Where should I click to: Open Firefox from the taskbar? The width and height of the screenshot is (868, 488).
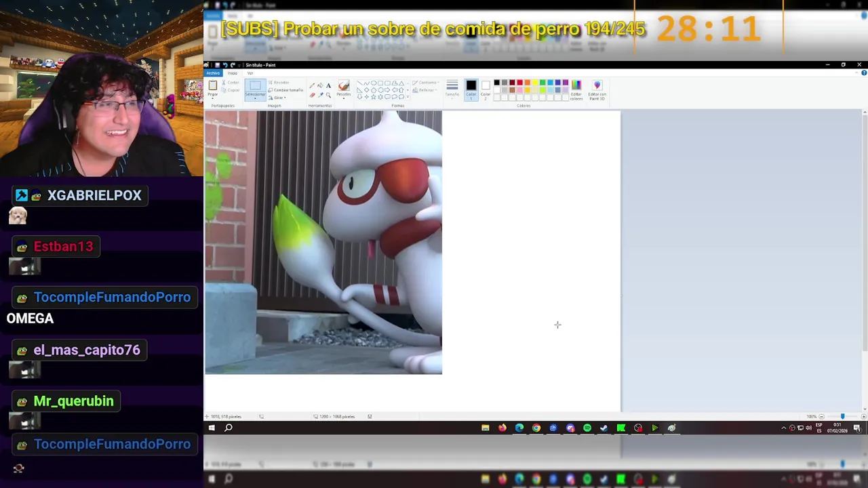502,428
